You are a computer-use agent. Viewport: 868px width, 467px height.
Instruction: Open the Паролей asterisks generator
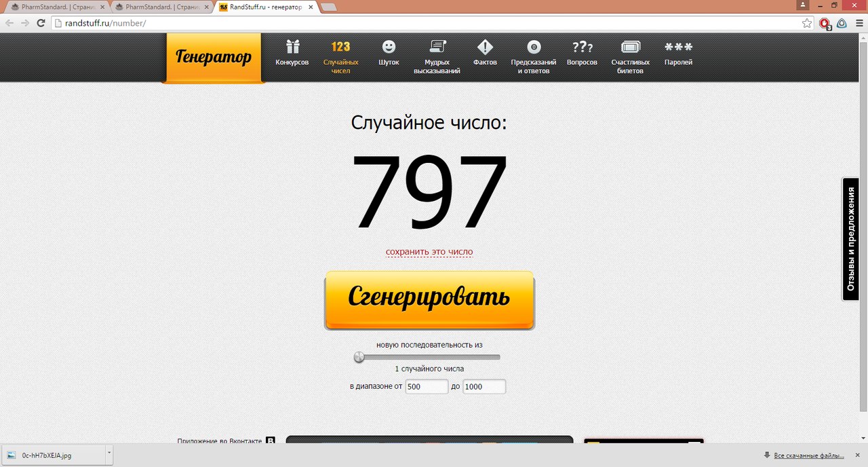(x=678, y=48)
